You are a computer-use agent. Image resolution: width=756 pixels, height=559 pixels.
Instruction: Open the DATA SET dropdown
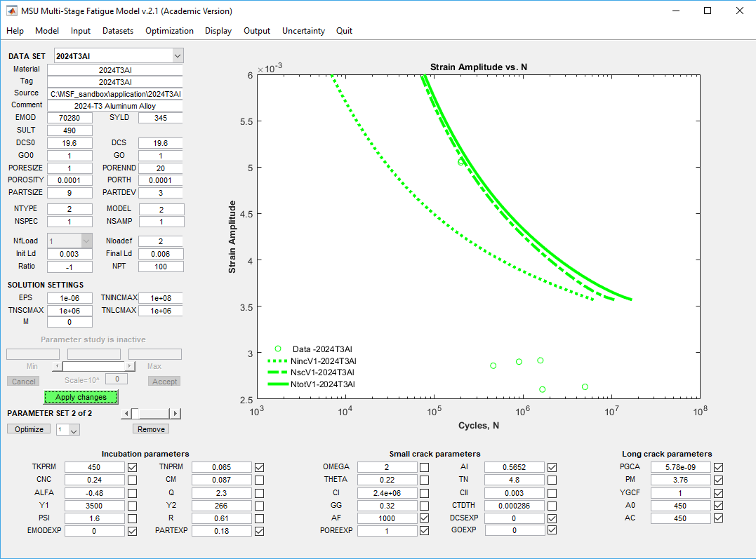pos(177,55)
